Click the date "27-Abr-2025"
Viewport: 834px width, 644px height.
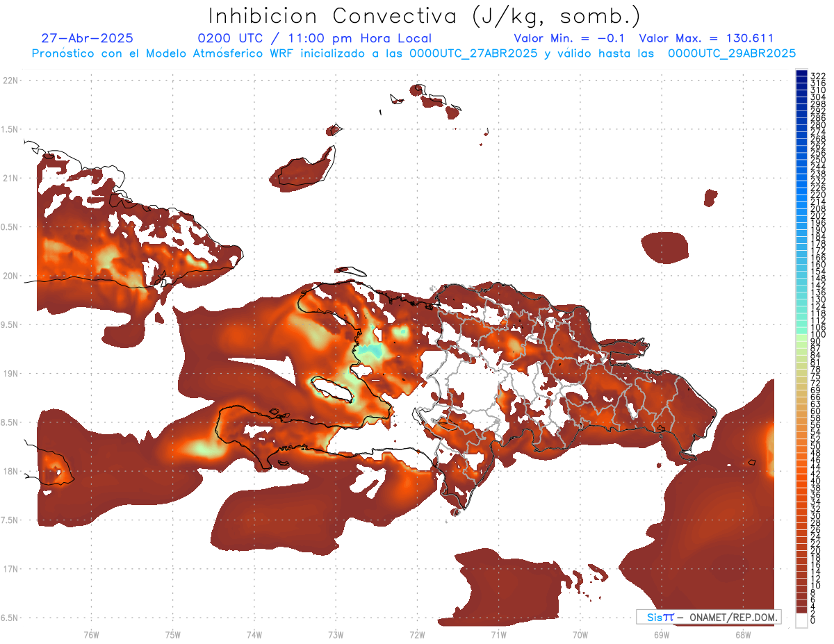[x=88, y=38]
